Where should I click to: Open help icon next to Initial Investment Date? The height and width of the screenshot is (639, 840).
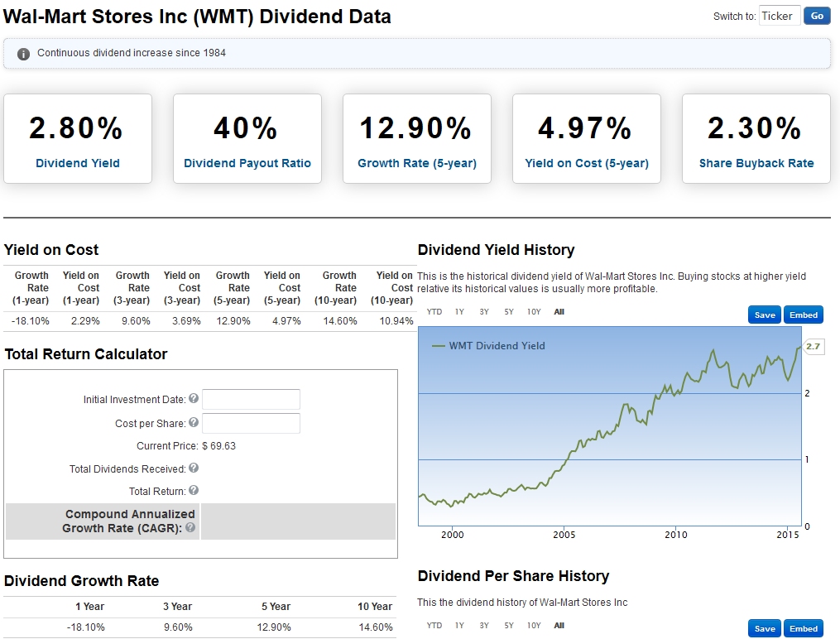point(194,398)
